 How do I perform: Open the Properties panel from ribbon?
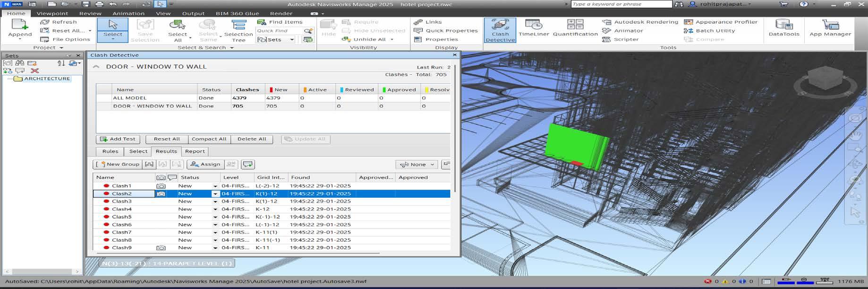coord(436,39)
